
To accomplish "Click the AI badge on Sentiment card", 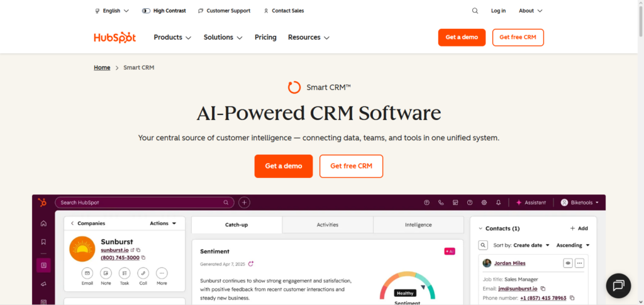I will click(x=450, y=251).
